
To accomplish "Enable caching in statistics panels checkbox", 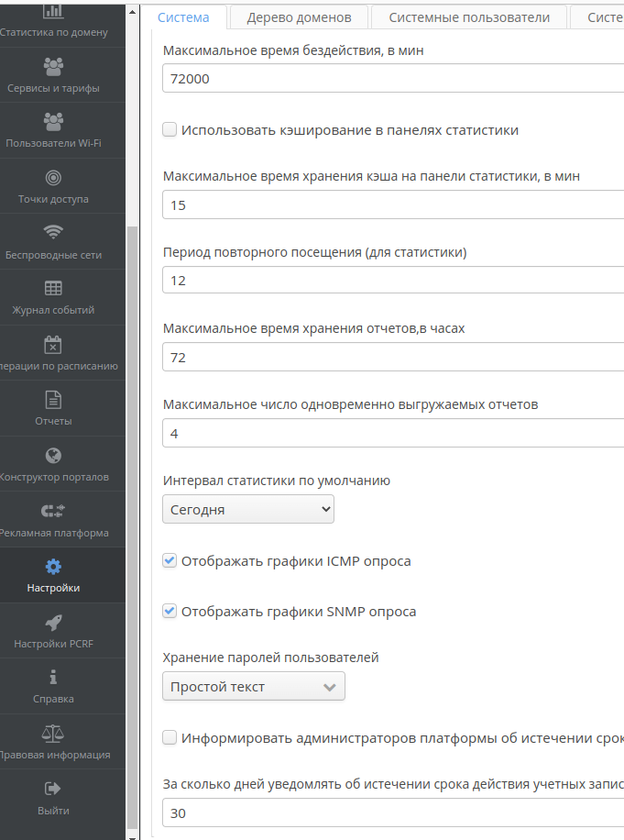I will point(170,130).
